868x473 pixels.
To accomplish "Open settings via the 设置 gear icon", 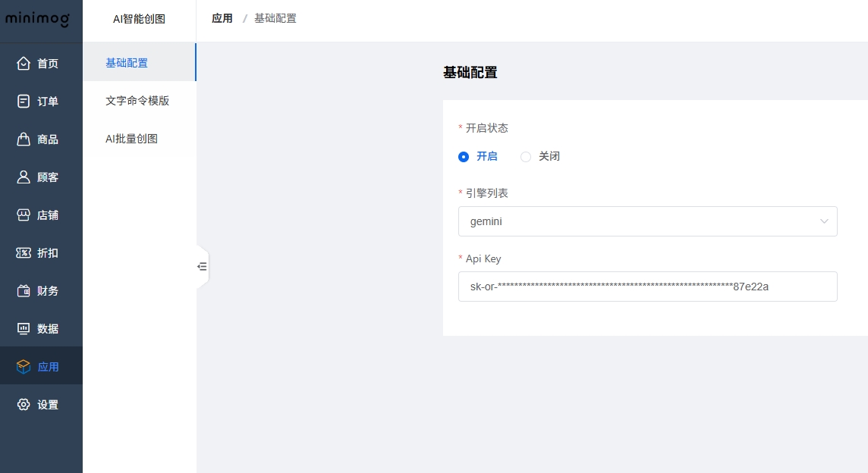I will 24,405.
